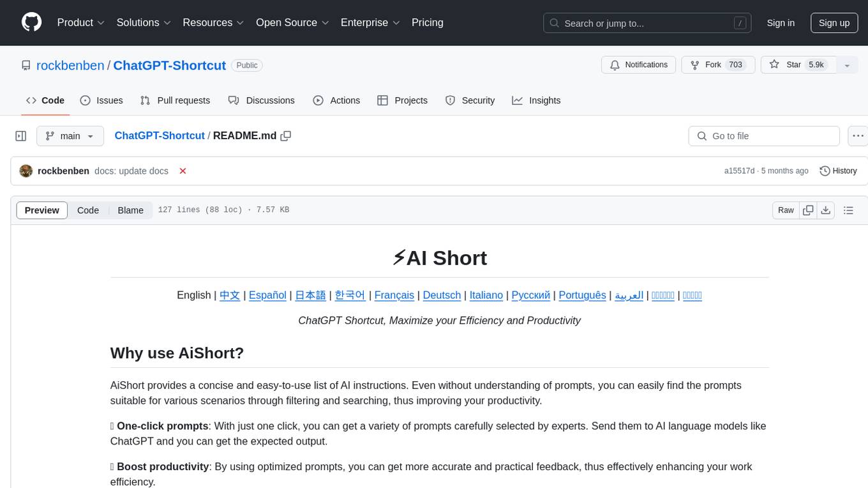Open the GitHub homepage logo
Viewport: 868px width, 488px height.
31,22
